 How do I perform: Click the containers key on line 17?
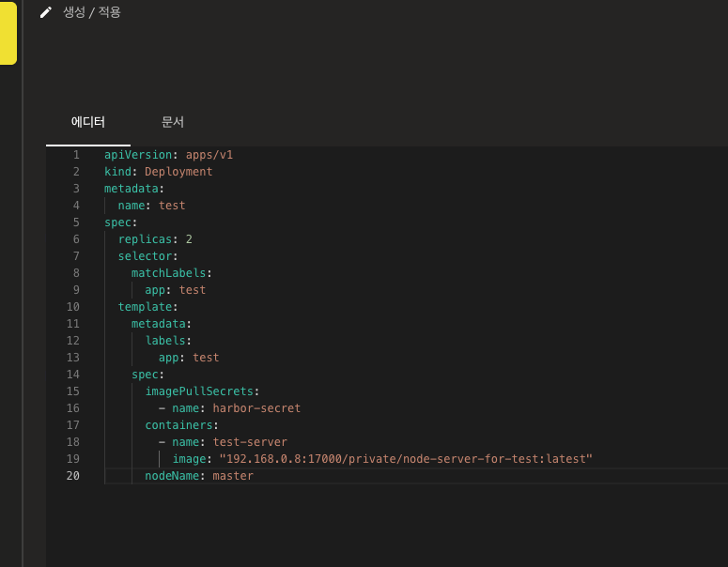coord(178,425)
